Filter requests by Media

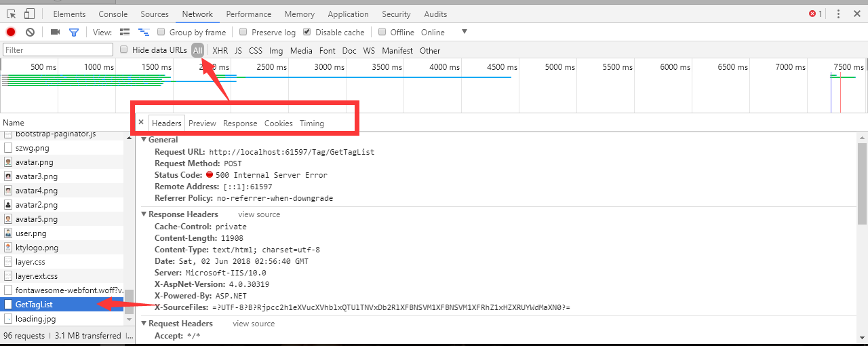coord(301,50)
